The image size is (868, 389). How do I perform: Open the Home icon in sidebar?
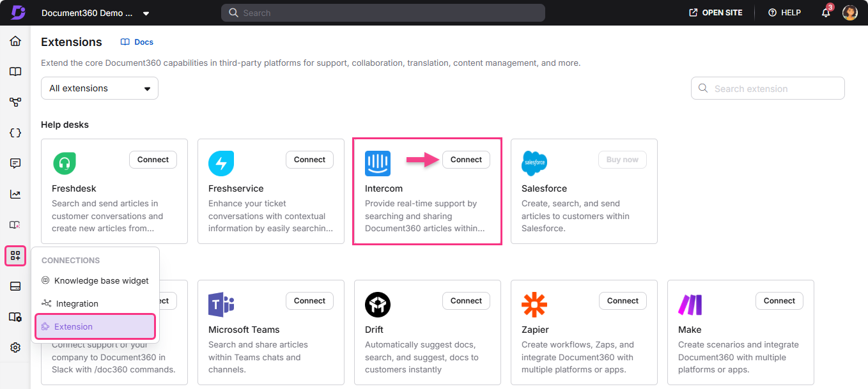point(15,42)
